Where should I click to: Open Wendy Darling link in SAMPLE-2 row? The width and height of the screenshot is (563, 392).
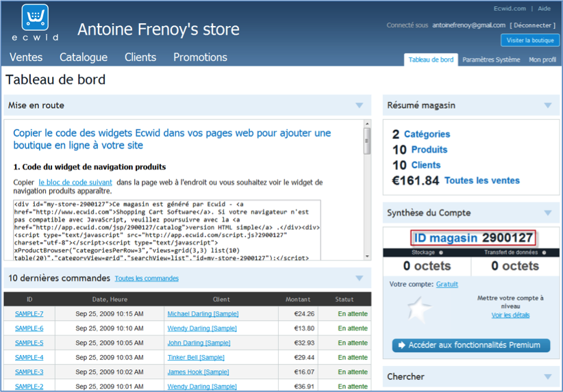(202, 387)
